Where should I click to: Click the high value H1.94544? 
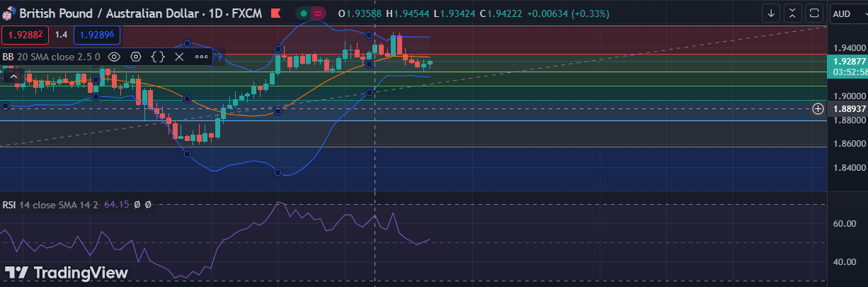coord(408,13)
